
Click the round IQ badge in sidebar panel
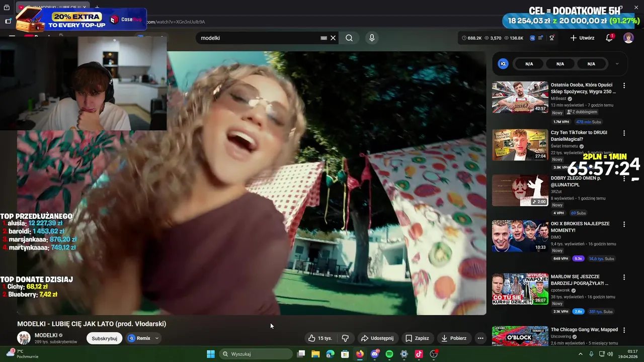click(x=503, y=64)
